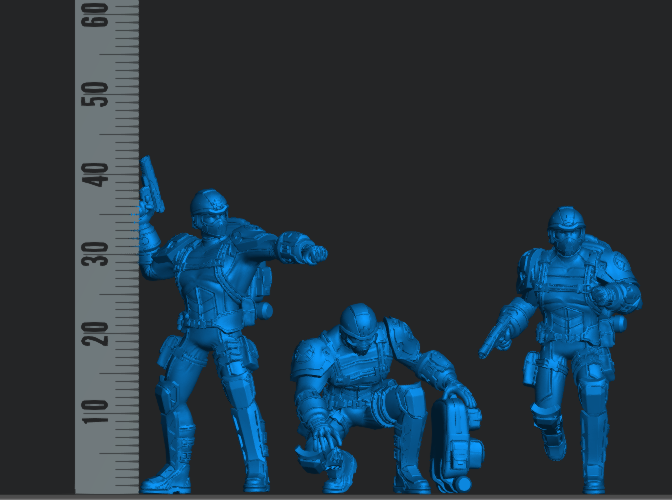Click the "10" label on the ruler

tap(95, 412)
